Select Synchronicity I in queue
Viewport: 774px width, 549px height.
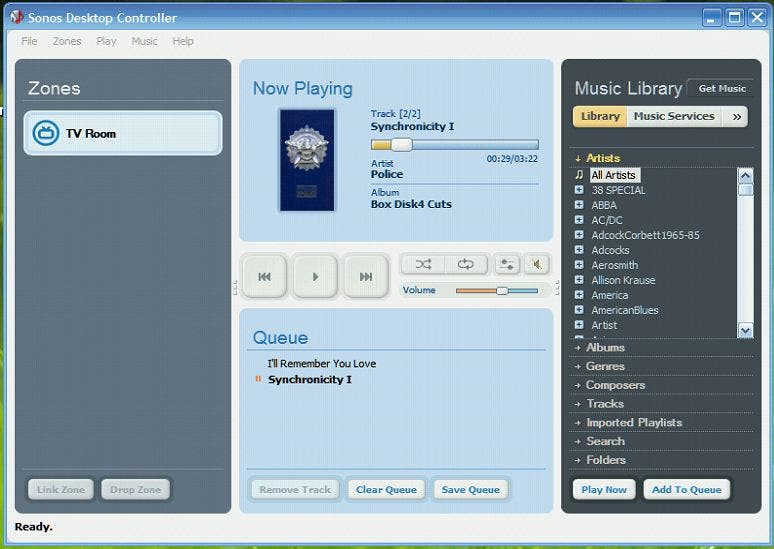point(310,379)
